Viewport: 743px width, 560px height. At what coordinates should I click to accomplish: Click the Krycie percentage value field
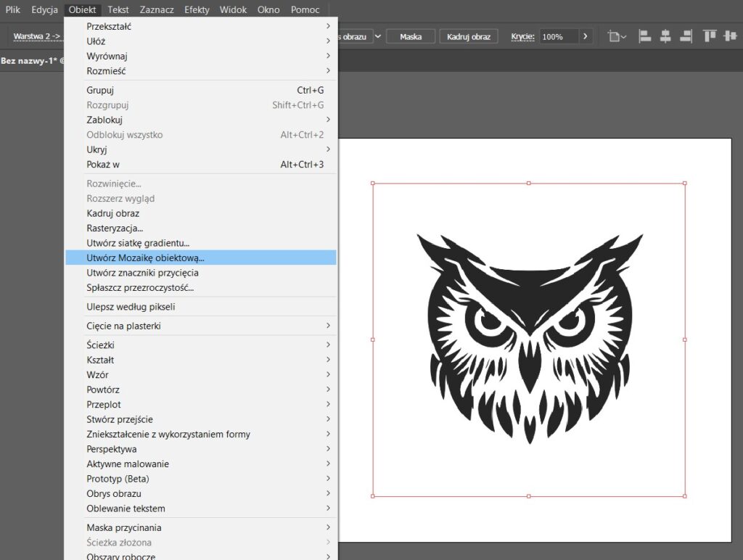point(553,36)
